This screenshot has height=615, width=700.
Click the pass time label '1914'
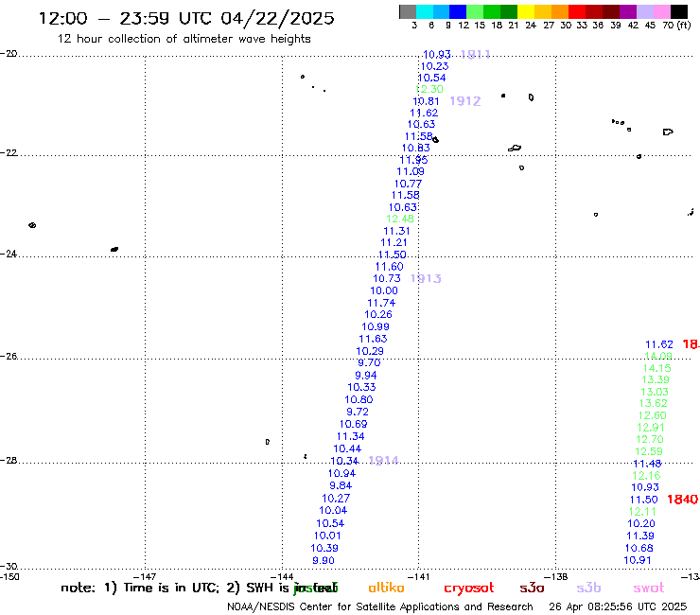[383, 460]
